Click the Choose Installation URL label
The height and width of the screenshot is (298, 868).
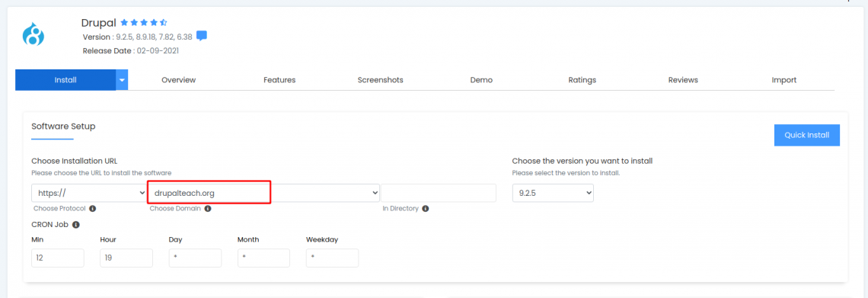(x=74, y=161)
